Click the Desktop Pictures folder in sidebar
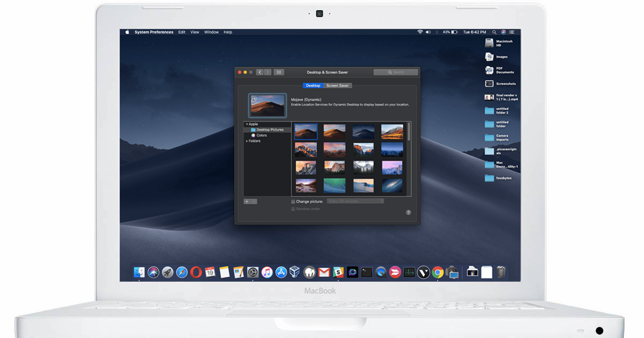The width and height of the screenshot is (644, 338). point(269,130)
